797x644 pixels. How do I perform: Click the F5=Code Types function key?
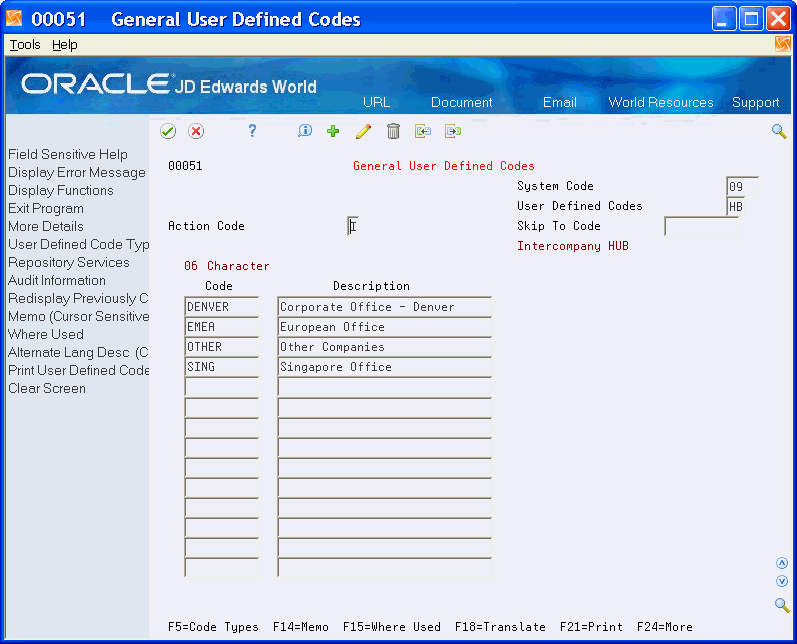(213, 627)
